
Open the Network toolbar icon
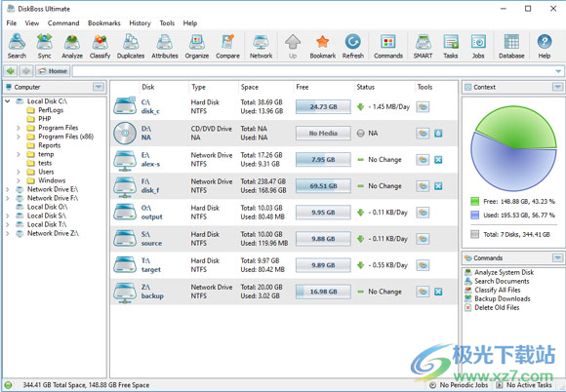point(261,46)
